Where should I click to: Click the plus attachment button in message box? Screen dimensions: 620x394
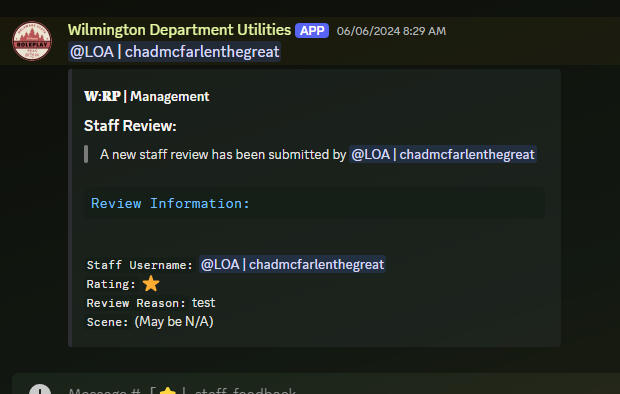(x=40, y=390)
